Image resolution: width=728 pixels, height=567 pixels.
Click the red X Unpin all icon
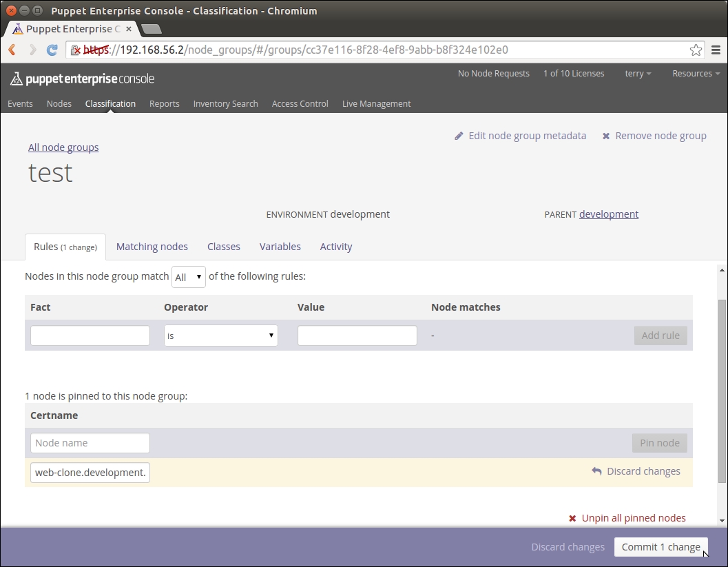(x=572, y=519)
